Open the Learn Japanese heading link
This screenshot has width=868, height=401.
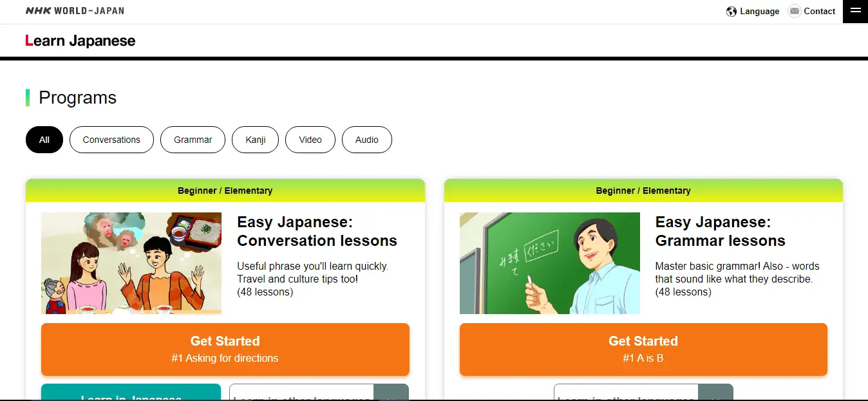[x=80, y=41]
